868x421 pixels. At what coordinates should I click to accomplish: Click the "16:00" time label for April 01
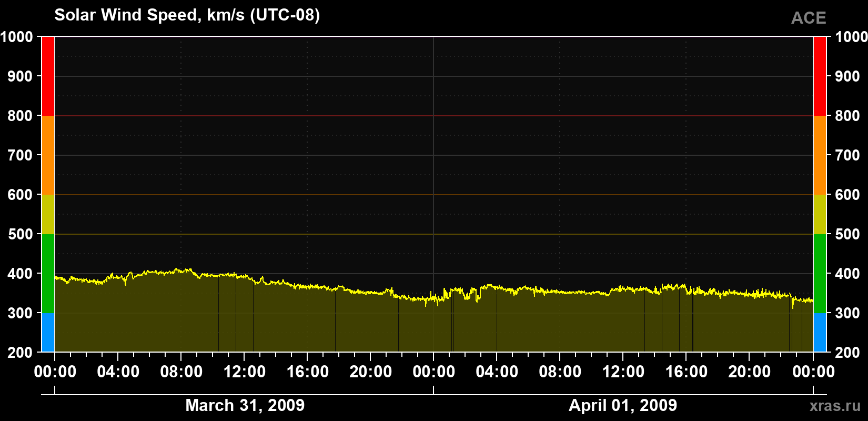tap(686, 372)
